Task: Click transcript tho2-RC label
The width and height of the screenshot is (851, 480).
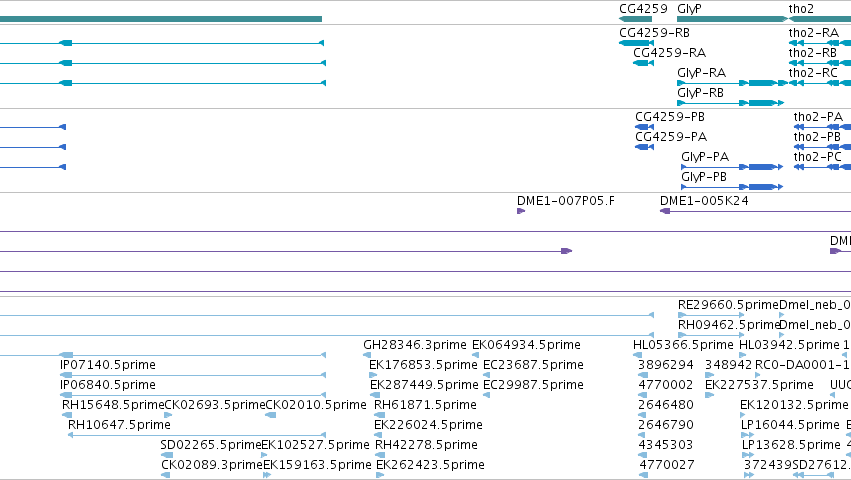Action: coord(813,73)
